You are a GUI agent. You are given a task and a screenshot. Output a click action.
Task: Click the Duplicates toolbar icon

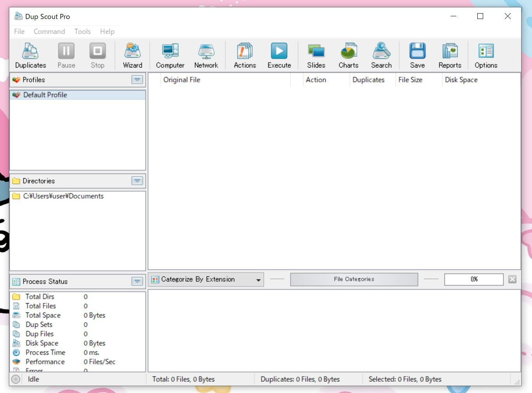(30, 55)
